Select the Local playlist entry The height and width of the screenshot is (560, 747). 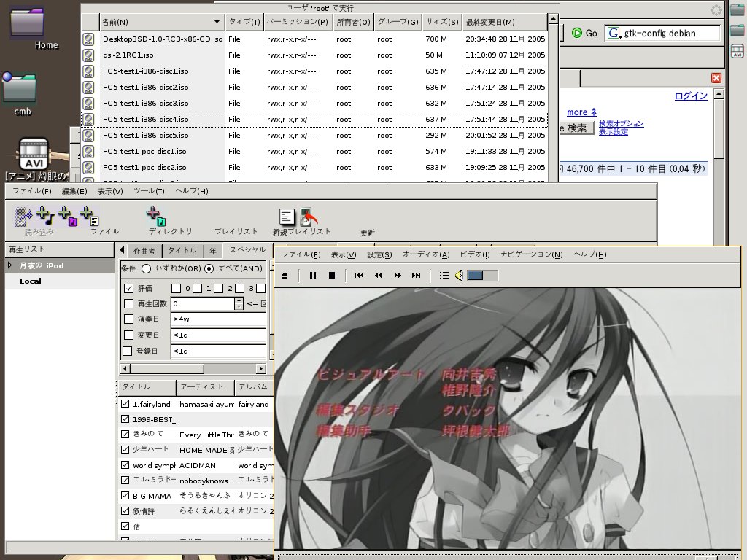(x=31, y=281)
